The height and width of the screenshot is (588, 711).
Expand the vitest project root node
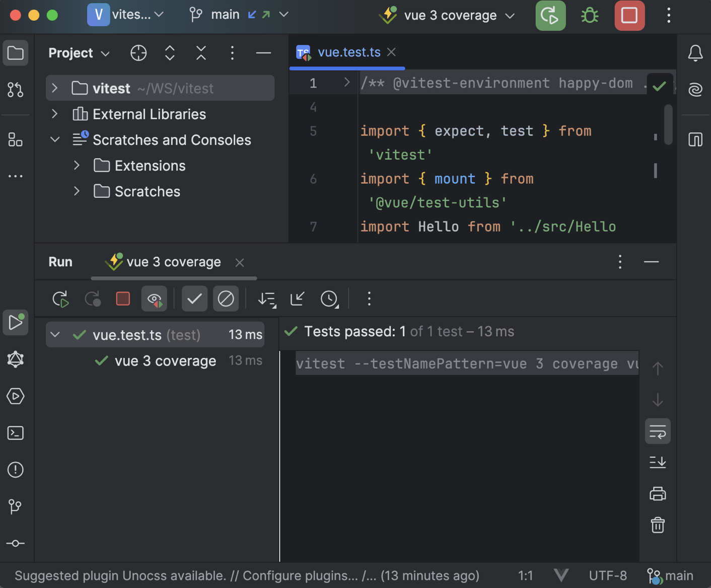click(55, 88)
